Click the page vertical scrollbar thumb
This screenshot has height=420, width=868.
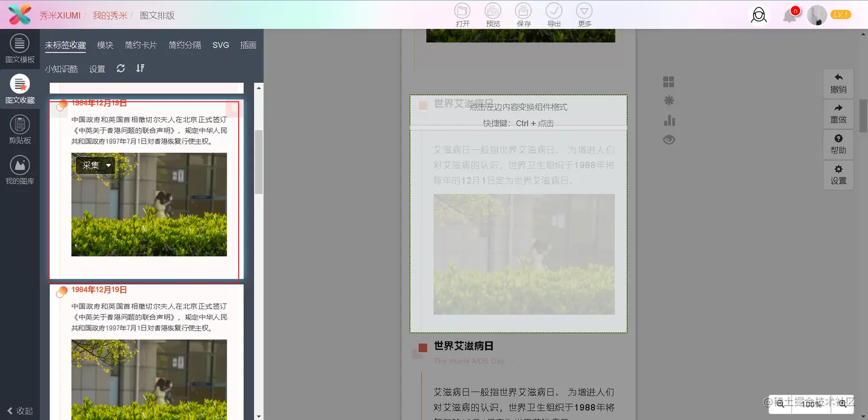tap(863, 116)
